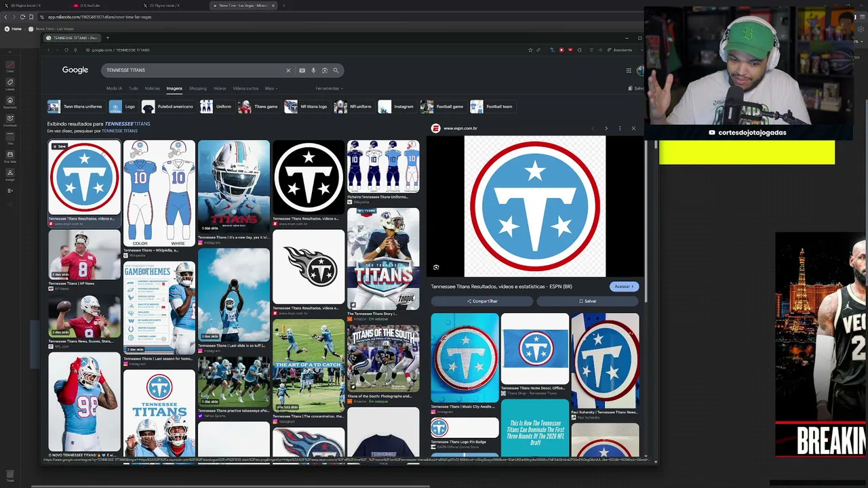The image size is (868, 488).
Task: Open the on-screen keyboard input tool
Action: (302, 70)
